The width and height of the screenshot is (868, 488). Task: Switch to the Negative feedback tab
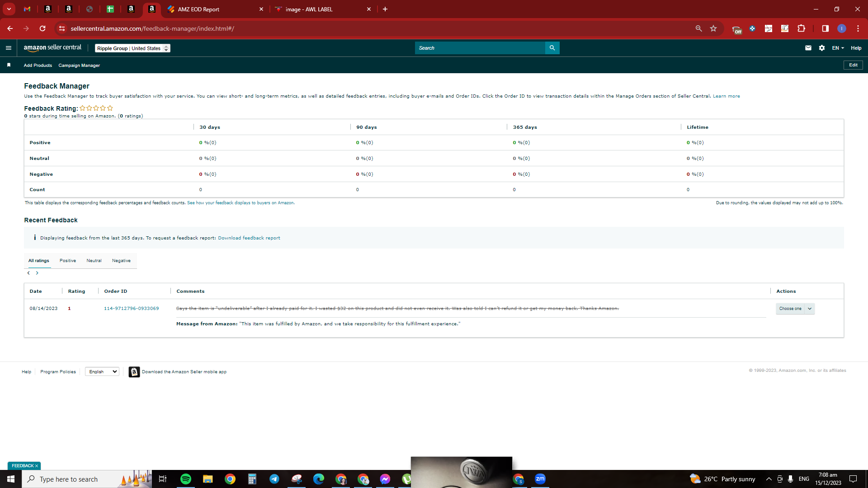[121, 261]
